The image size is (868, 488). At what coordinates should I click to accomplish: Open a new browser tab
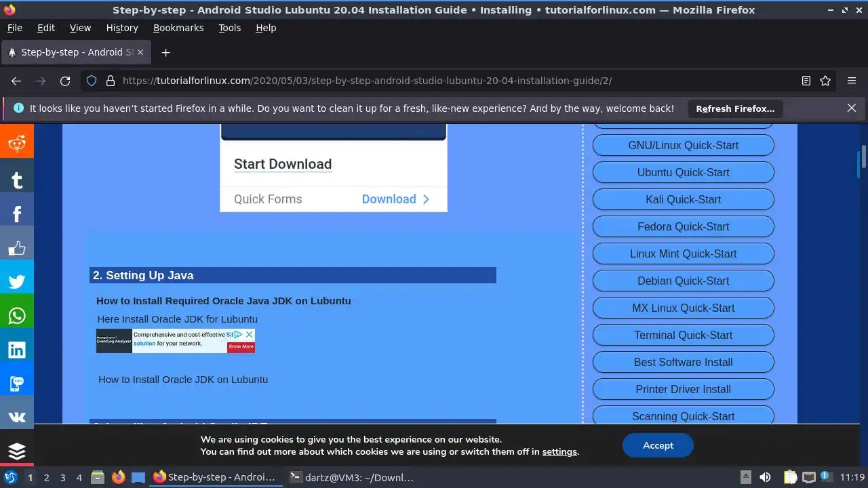(165, 52)
